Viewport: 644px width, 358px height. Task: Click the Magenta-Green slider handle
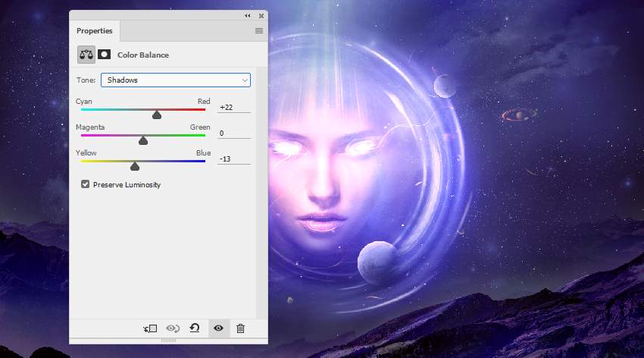pos(143,140)
